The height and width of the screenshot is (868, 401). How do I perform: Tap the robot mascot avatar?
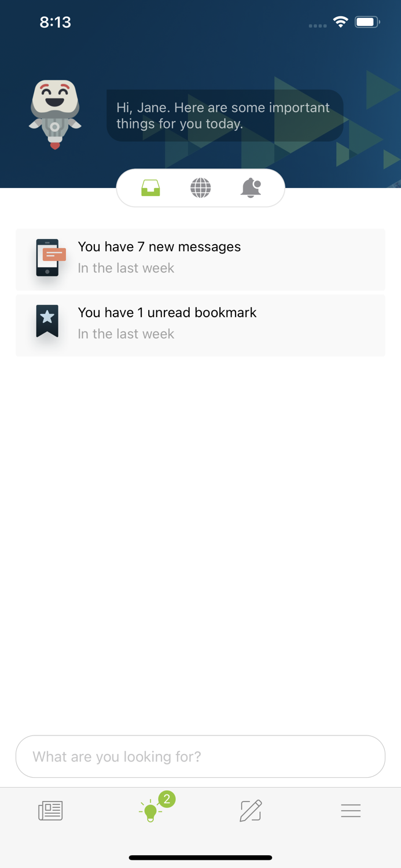click(55, 115)
